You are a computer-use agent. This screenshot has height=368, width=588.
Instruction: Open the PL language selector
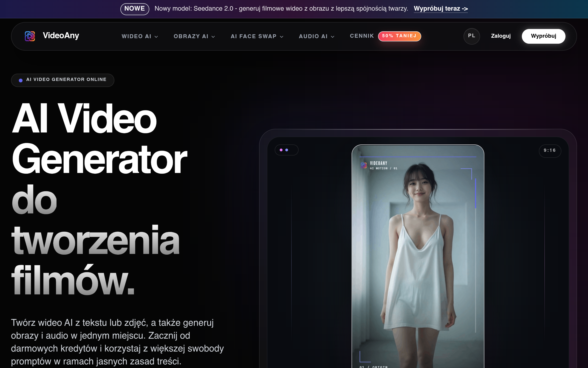pyautogui.click(x=471, y=36)
